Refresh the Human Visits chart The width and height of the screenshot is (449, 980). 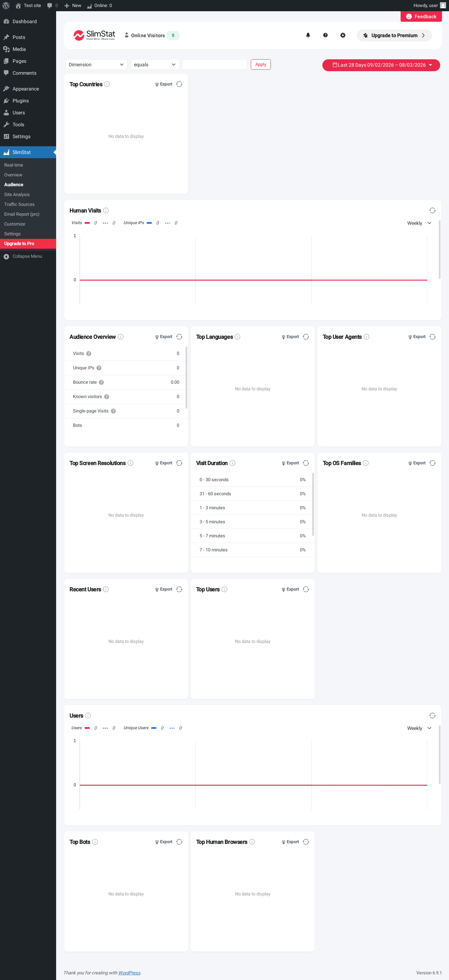coord(432,211)
